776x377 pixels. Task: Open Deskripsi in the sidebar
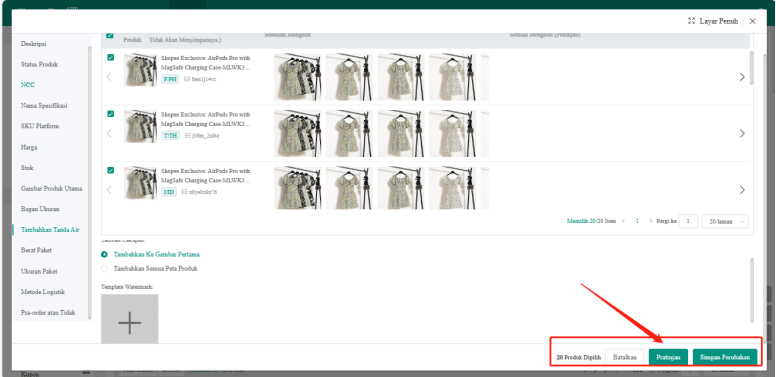[x=34, y=44]
